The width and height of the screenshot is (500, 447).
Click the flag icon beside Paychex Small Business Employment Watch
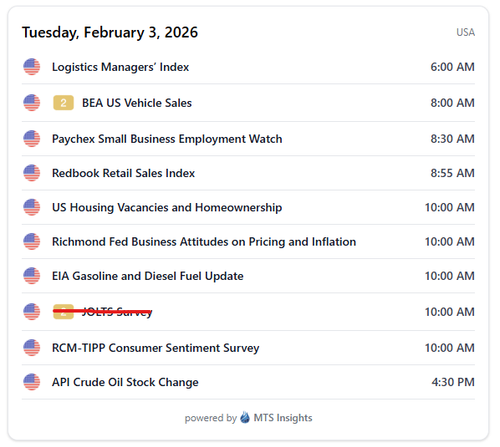[x=32, y=139]
